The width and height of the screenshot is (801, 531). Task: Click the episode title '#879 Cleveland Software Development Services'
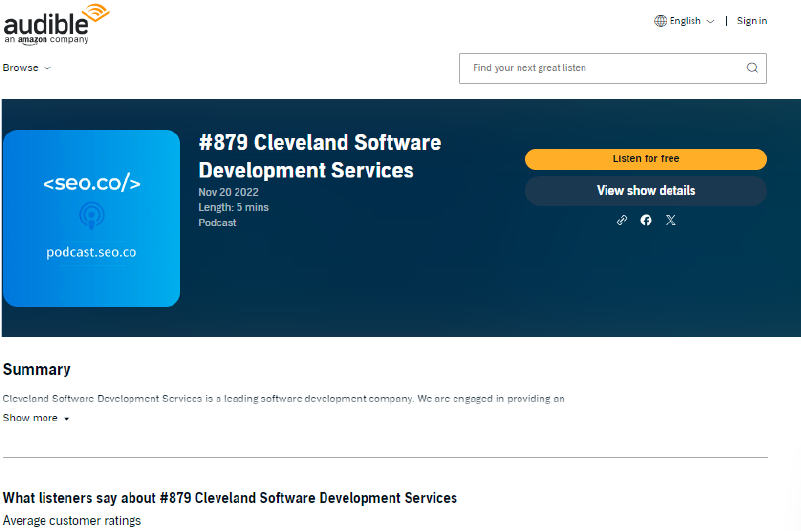click(x=320, y=156)
